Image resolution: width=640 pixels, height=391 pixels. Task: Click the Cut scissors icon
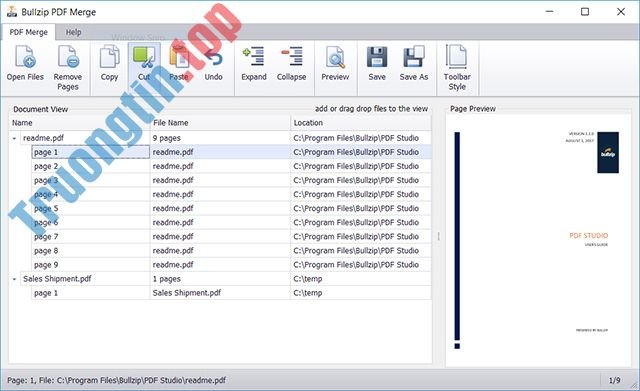coord(144,57)
